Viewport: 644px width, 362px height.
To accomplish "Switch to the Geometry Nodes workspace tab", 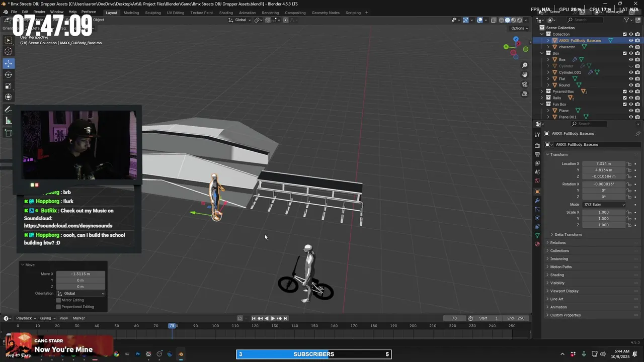I will pyautogui.click(x=326, y=13).
